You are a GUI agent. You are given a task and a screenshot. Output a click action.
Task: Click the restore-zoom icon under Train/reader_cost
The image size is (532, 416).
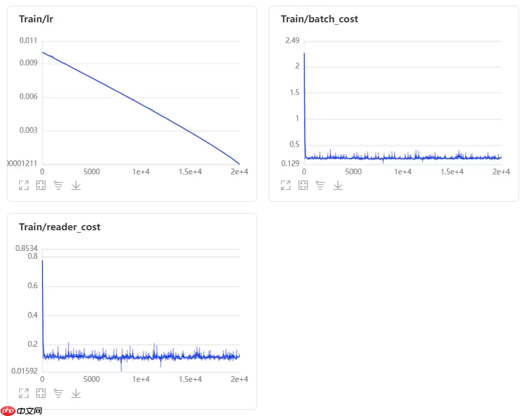coord(41,393)
